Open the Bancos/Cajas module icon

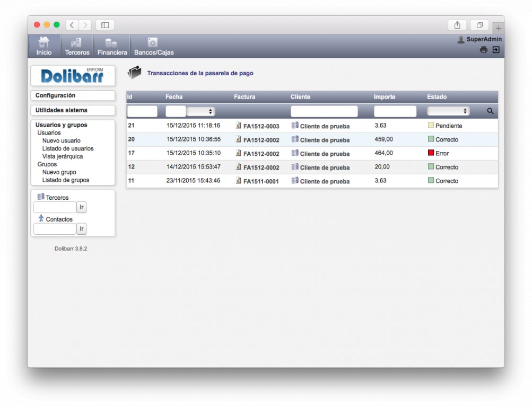point(153,42)
